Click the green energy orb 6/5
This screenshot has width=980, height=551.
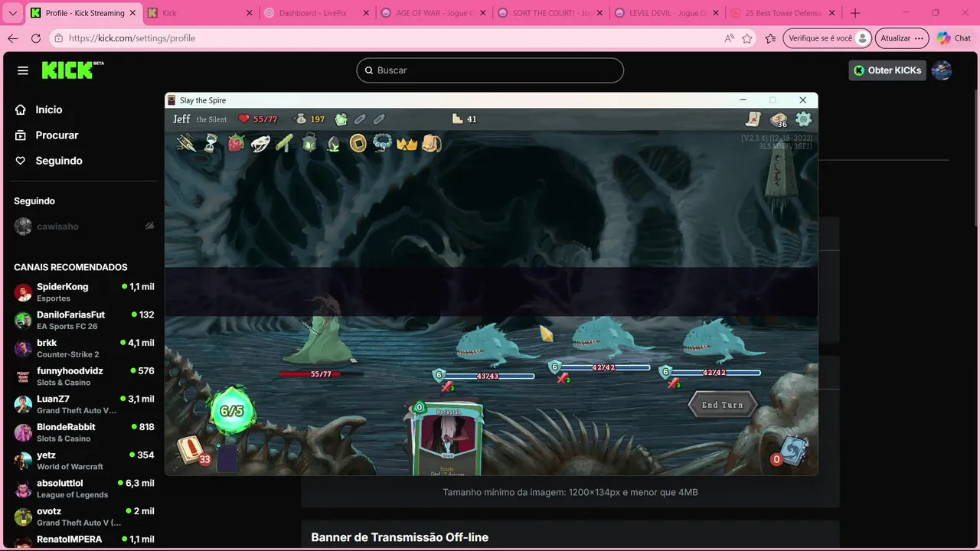pyautogui.click(x=231, y=411)
